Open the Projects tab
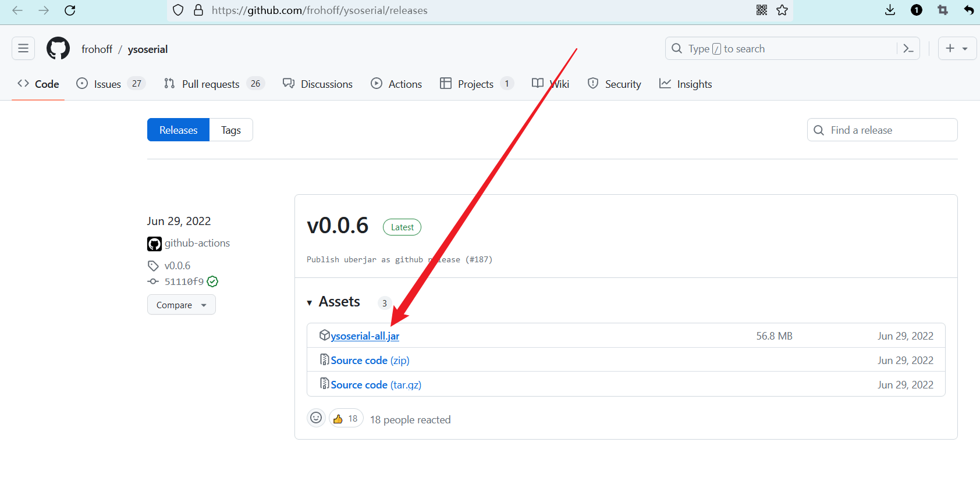Viewport: 980px width, 478px height. (x=477, y=84)
